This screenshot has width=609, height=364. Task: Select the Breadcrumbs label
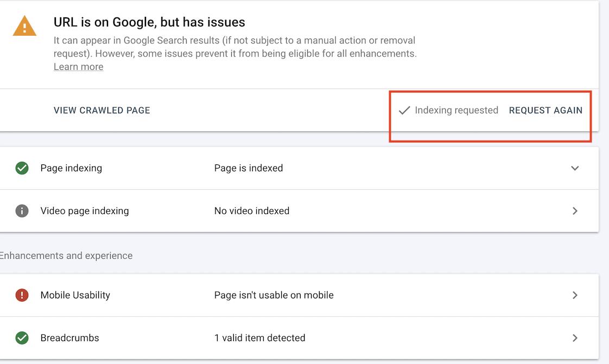(x=69, y=338)
